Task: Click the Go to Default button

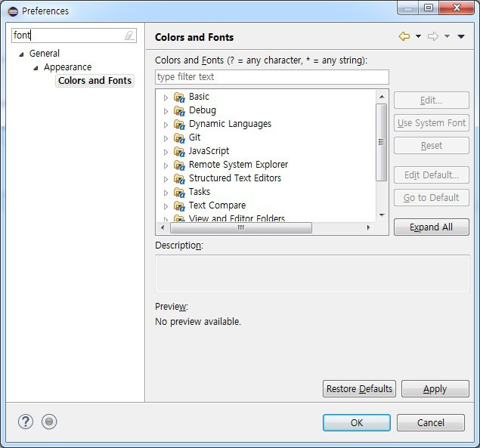Action: pos(431,197)
